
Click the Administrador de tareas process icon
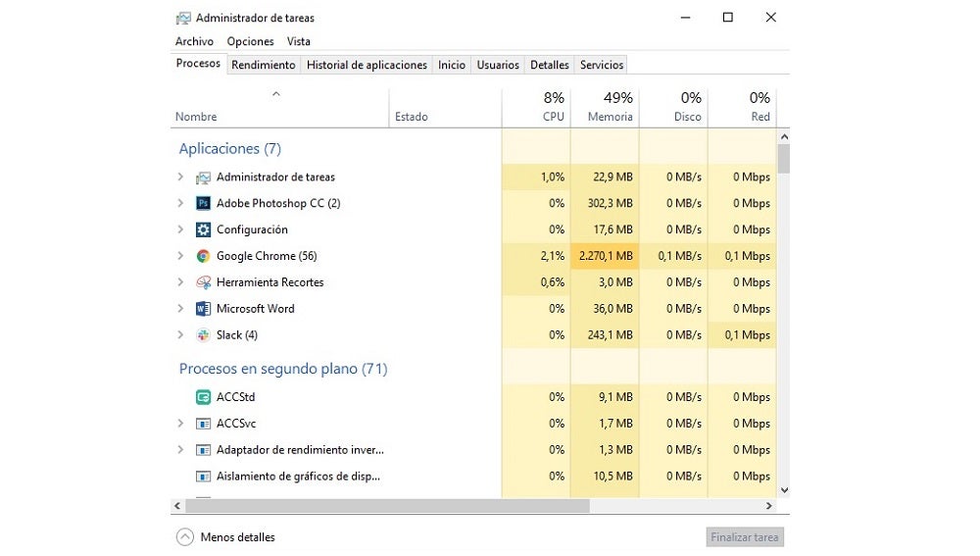(x=203, y=177)
